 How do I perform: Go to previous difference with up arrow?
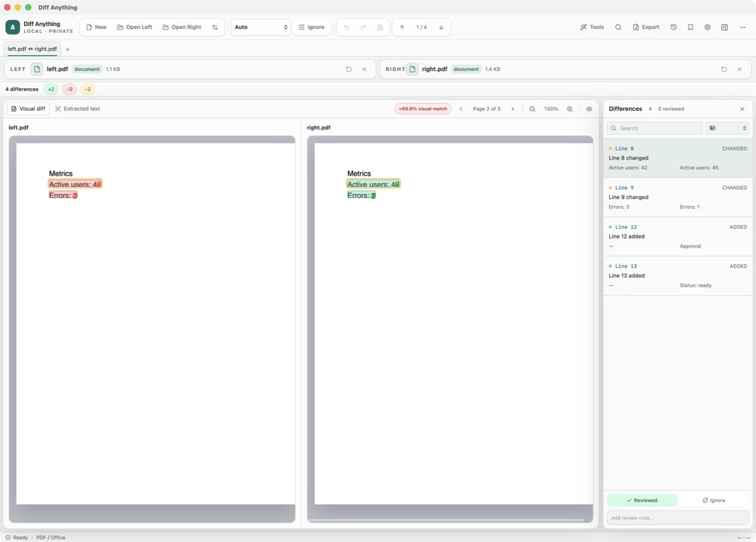pyautogui.click(x=402, y=27)
